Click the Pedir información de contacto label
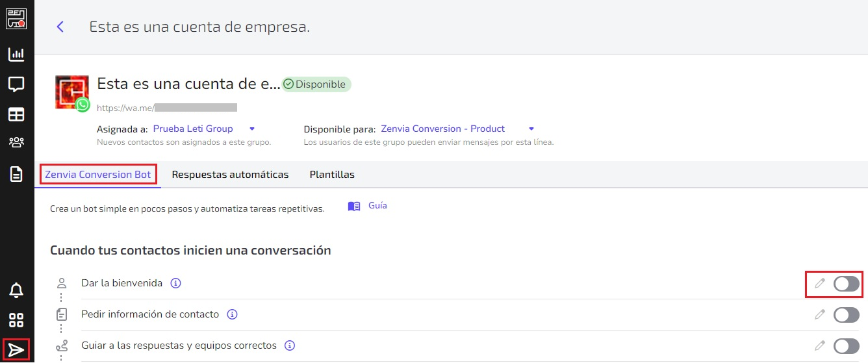The width and height of the screenshot is (868, 363). [150, 314]
